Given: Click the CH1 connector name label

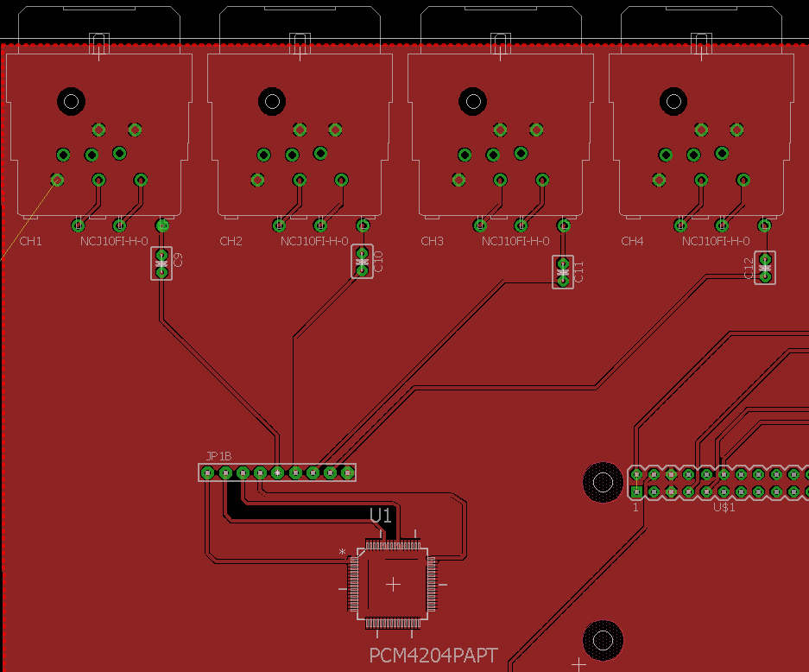Looking at the screenshot, I should click(30, 241).
